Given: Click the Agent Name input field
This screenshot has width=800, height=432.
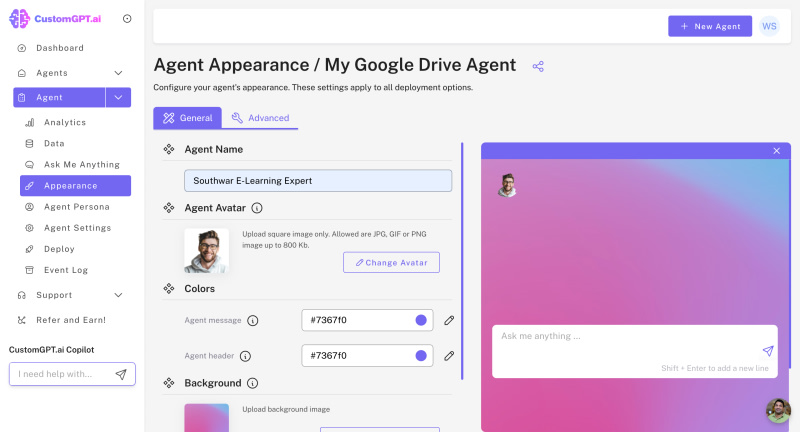Looking at the screenshot, I should point(317,181).
